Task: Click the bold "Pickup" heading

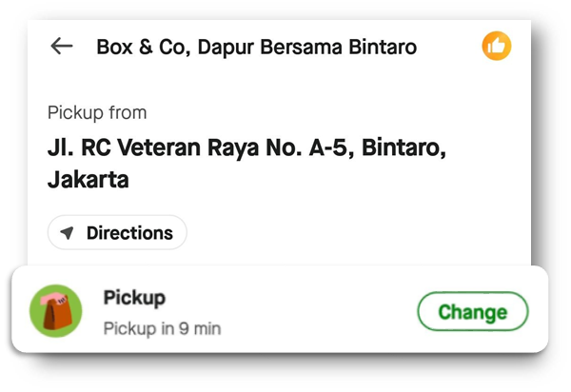Action: click(x=134, y=298)
